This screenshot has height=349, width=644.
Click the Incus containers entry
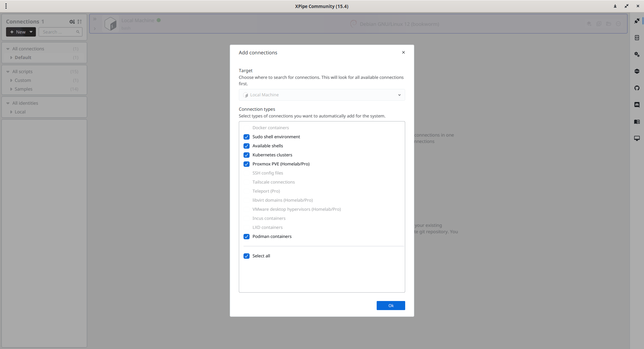tap(269, 218)
